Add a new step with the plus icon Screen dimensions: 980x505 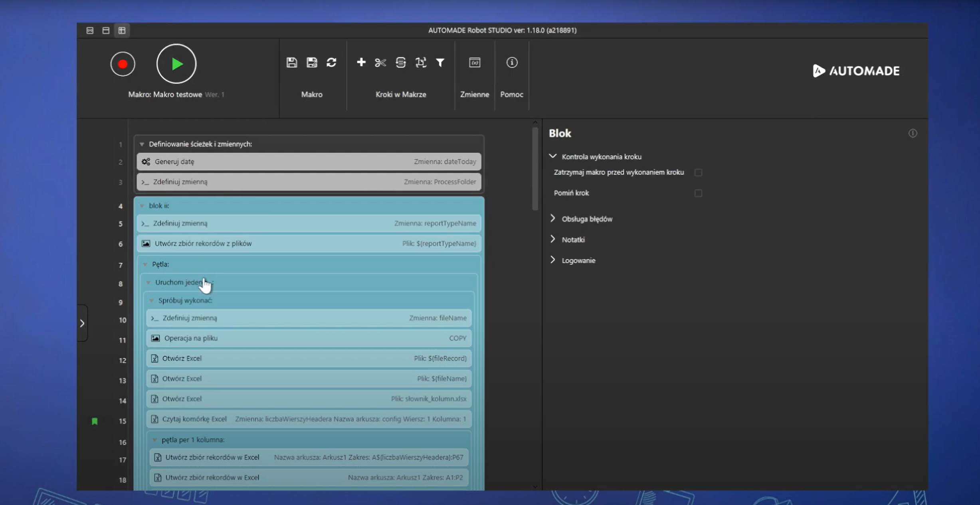[x=361, y=62]
